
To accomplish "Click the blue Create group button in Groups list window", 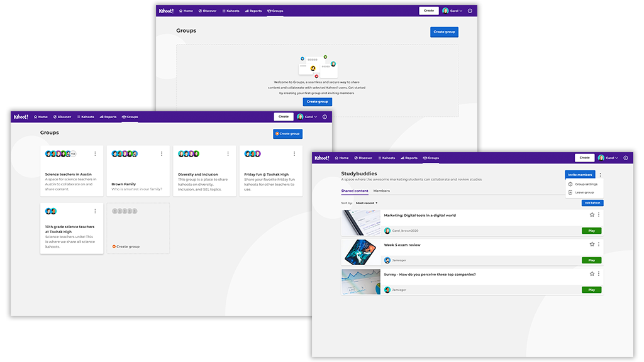I will [x=288, y=134].
